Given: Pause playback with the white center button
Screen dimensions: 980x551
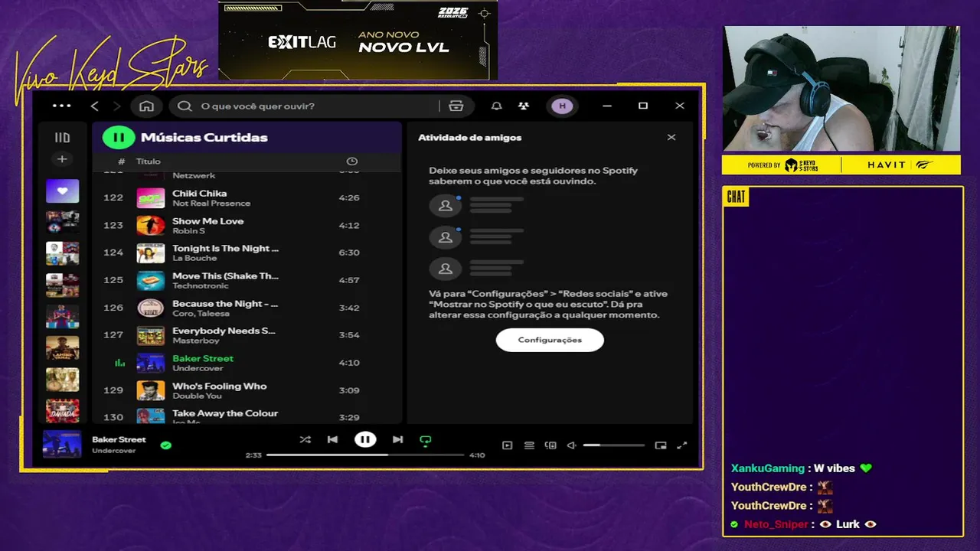Looking at the screenshot, I should point(365,439).
